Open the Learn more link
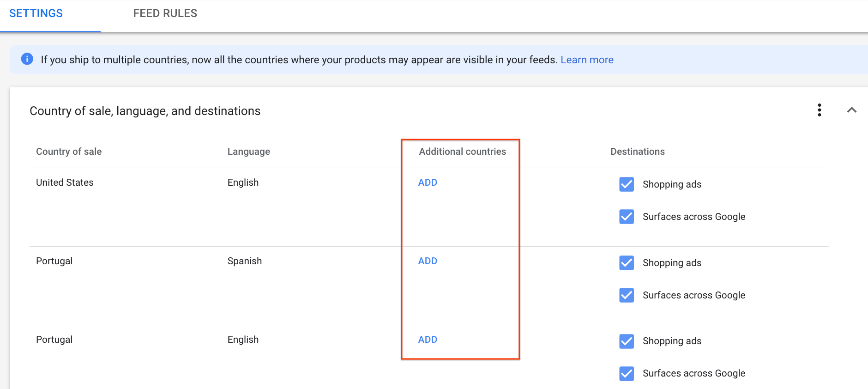This screenshot has height=389, width=868. click(586, 60)
